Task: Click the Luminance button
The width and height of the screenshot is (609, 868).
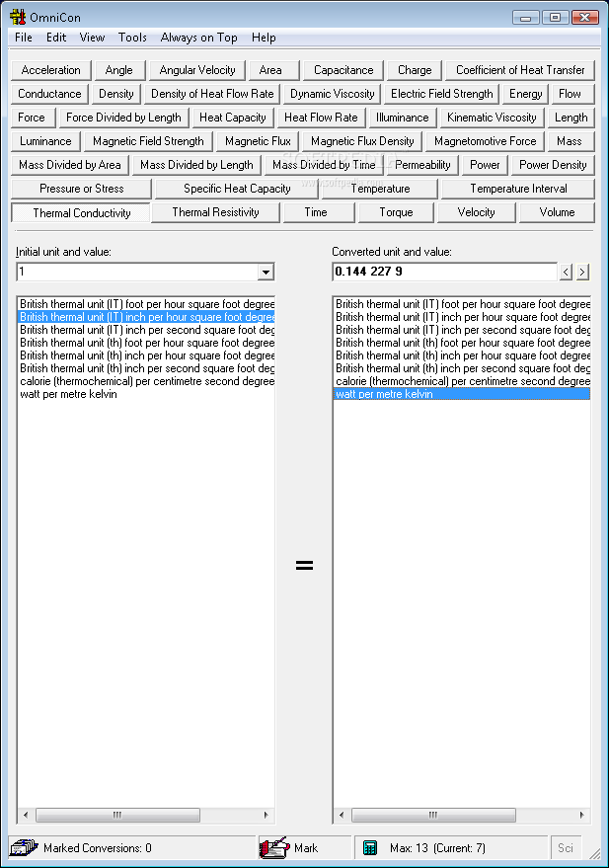Action: point(45,142)
